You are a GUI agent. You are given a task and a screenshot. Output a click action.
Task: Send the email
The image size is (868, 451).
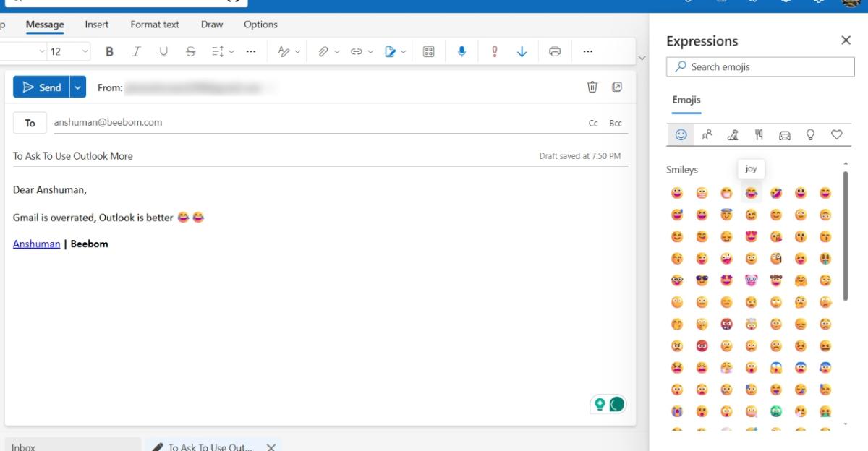click(x=41, y=87)
